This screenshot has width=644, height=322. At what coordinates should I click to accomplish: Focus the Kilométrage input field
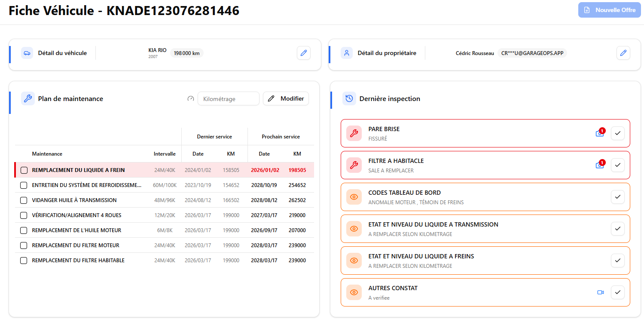tap(228, 99)
